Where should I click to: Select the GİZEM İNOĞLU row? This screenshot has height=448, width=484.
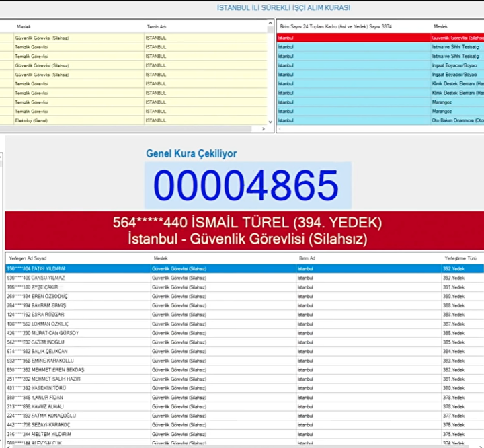tap(245, 342)
